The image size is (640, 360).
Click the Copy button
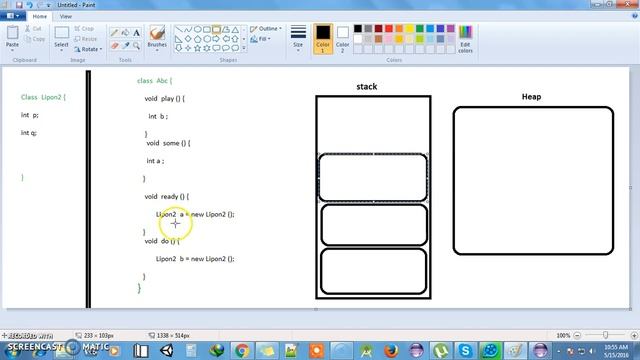(35, 39)
